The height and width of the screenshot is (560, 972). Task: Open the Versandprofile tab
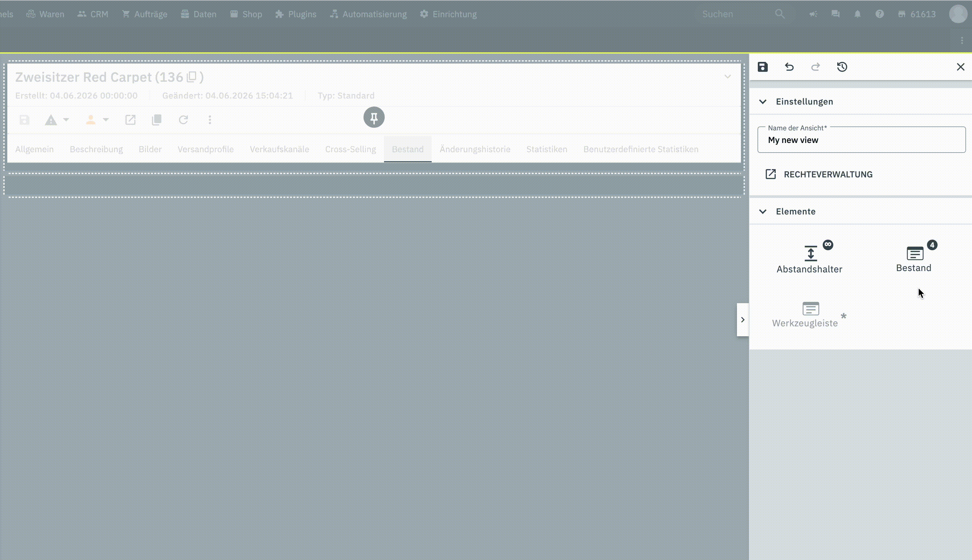pos(205,149)
